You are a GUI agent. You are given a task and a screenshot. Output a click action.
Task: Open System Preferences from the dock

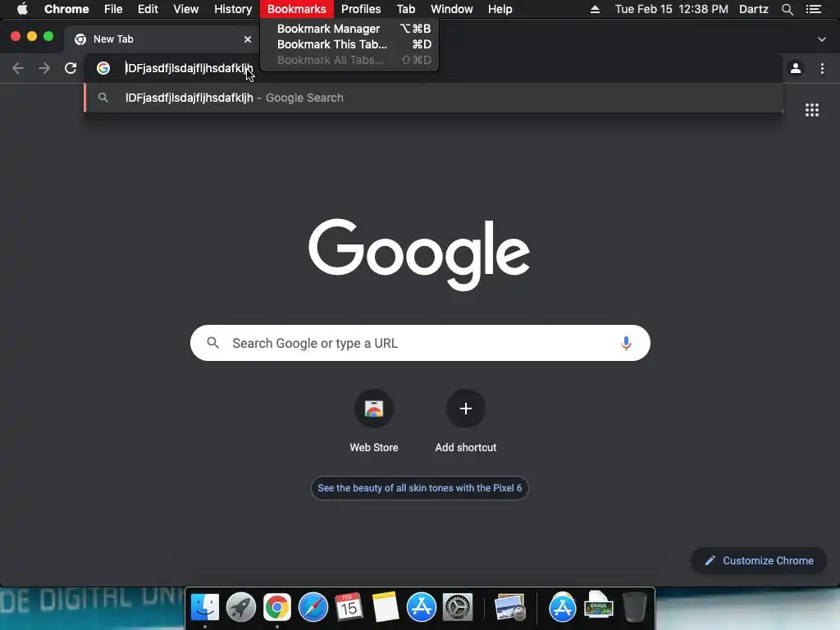(x=457, y=607)
